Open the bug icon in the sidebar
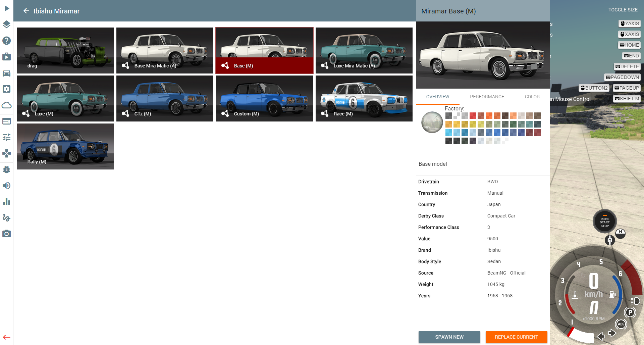Image resolution: width=644 pixels, height=345 pixels. pos(7,169)
